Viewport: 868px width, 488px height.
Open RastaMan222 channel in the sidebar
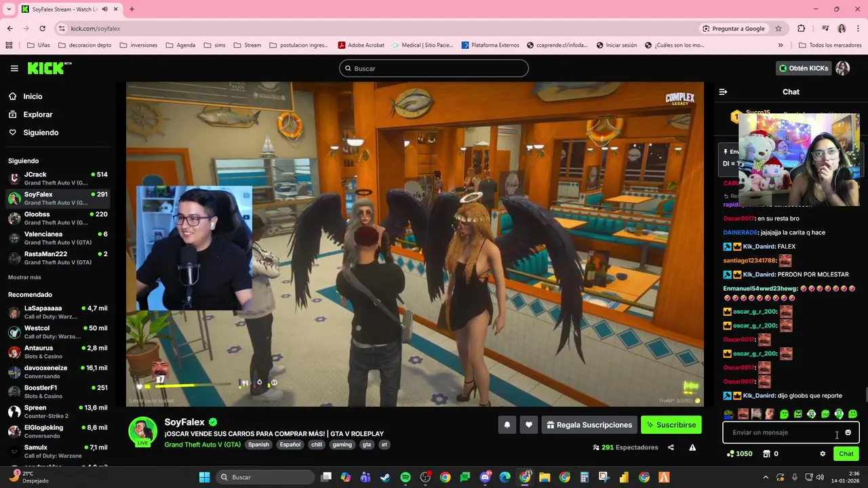click(58, 258)
